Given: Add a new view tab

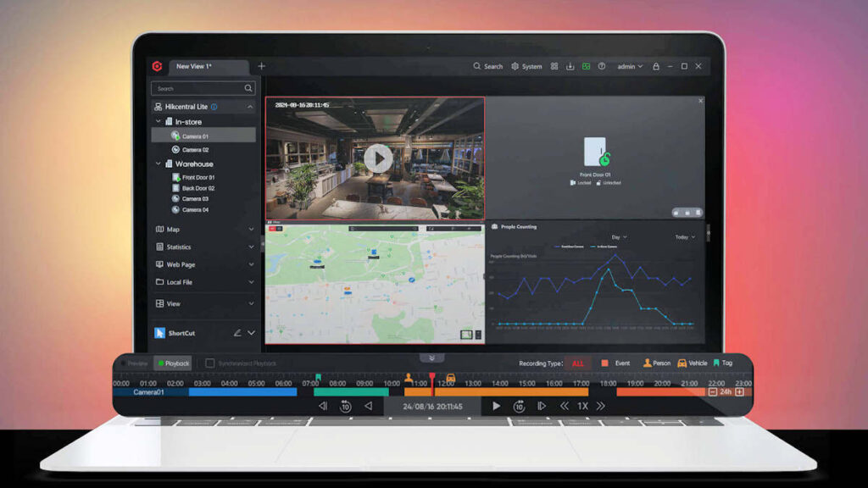Looking at the screenshot, I should [261, 66].
